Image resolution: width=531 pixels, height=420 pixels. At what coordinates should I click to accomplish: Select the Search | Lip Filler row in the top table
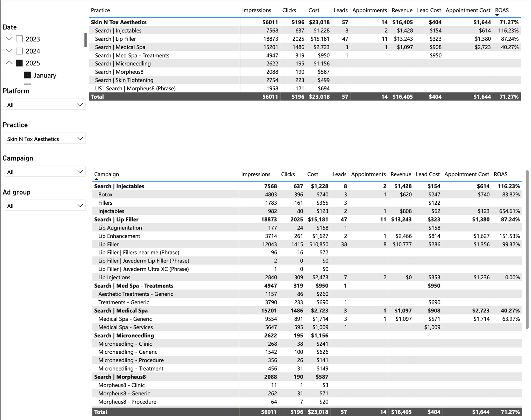point(116,39)
